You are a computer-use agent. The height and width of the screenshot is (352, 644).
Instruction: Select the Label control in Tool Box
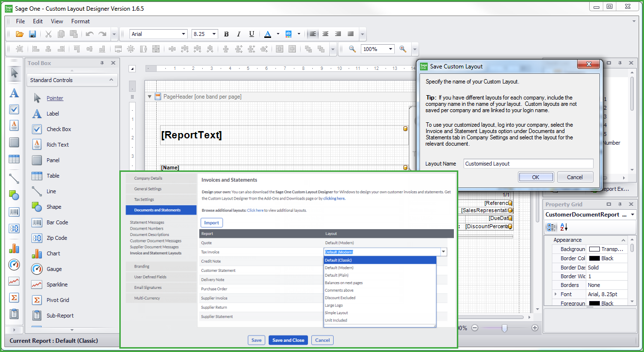52,114
